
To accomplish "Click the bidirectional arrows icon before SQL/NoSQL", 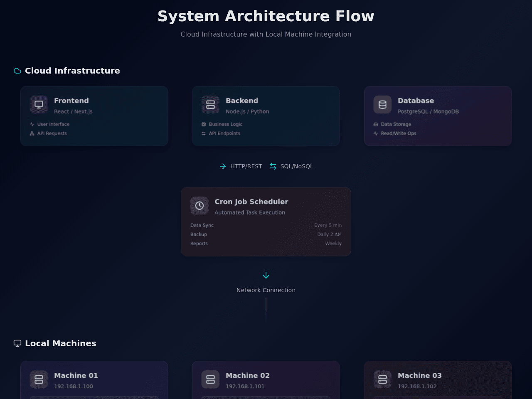I will pyautogui.click(x=273, y=166).
